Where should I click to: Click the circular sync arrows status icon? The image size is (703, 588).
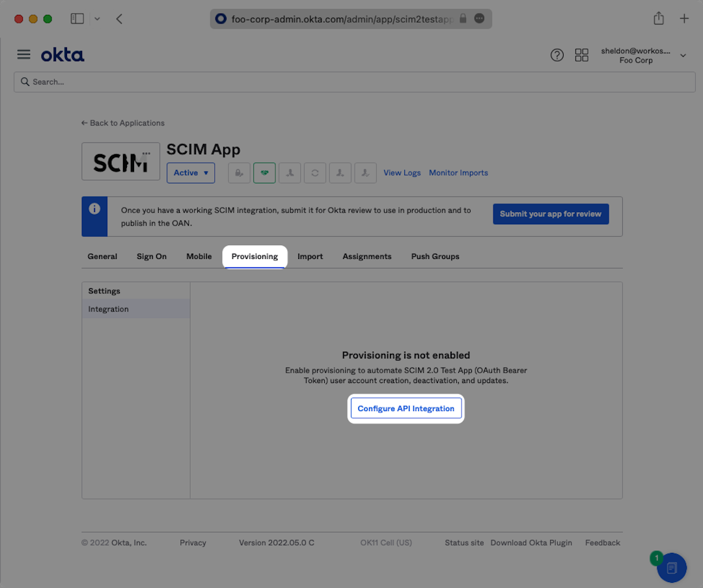click(315, 173)
